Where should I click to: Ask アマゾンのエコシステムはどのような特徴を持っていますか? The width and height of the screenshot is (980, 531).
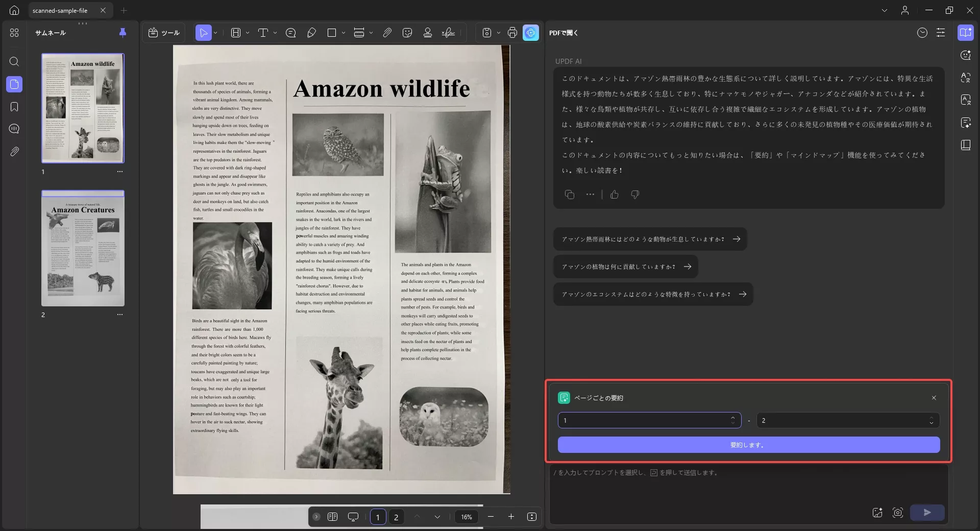click(x=653, y=294)
